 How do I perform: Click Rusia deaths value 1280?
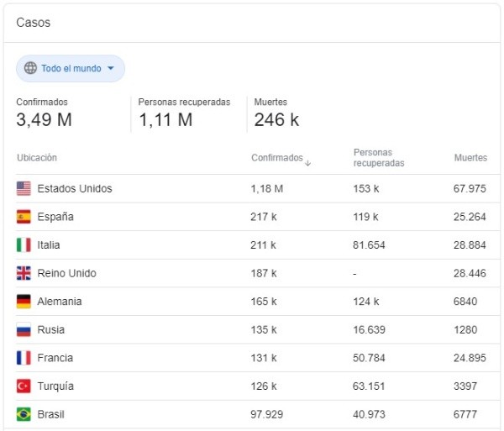(x=465, y=329)
